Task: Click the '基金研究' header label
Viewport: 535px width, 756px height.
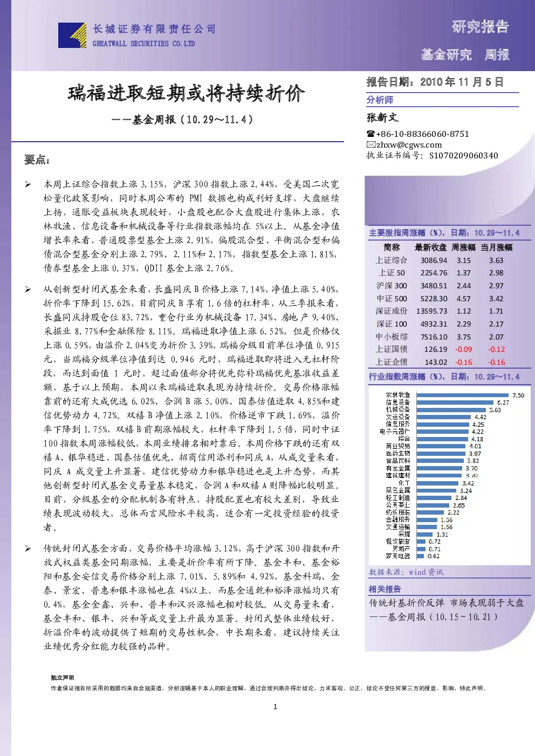Action: (x=446, y=54)
